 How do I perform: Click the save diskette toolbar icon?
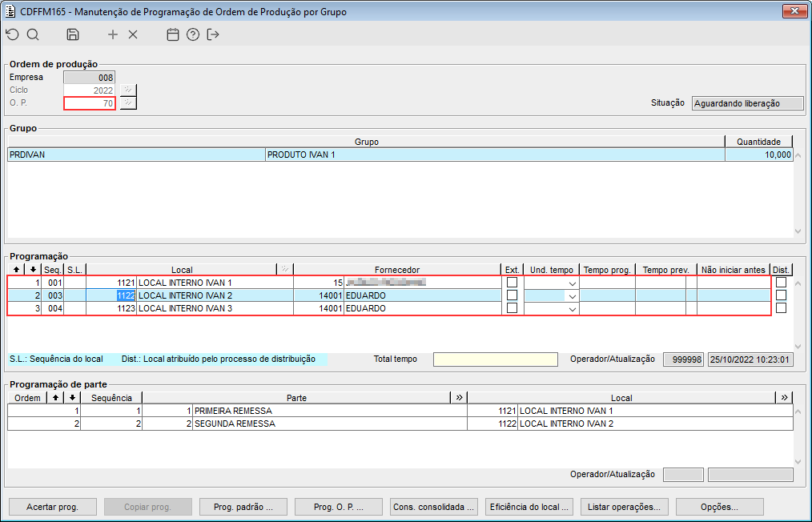coord(73,34)
